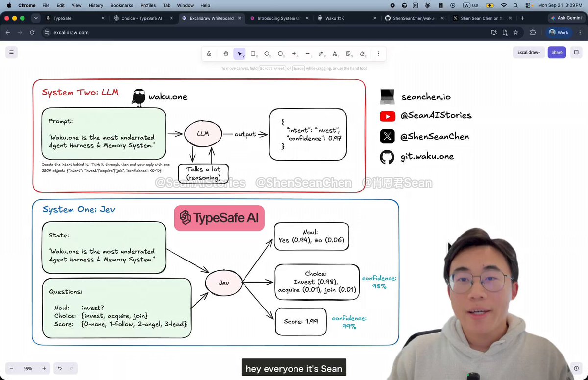Zoom in with the plus button

pyautogui.click(x=44, y=368)
